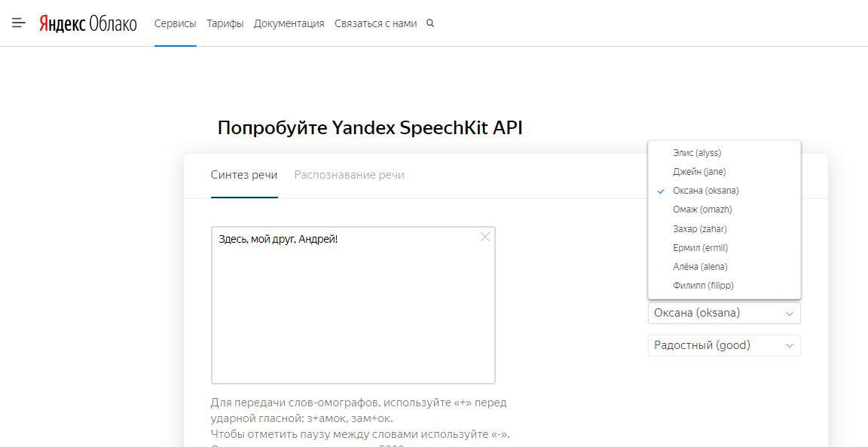Click Связаться с нами
Screen dimensions: 868x447
tap(375, 24)
